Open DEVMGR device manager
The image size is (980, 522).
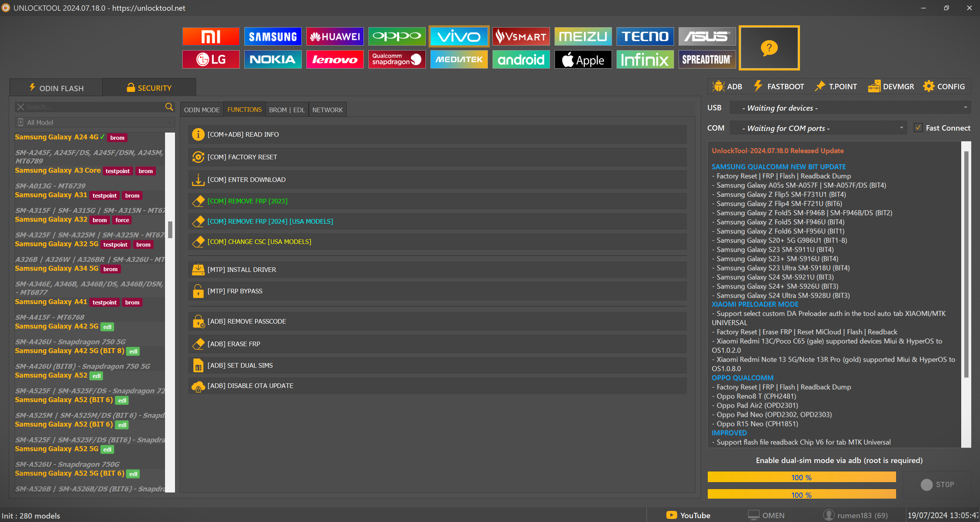click(x=891, y=87)
